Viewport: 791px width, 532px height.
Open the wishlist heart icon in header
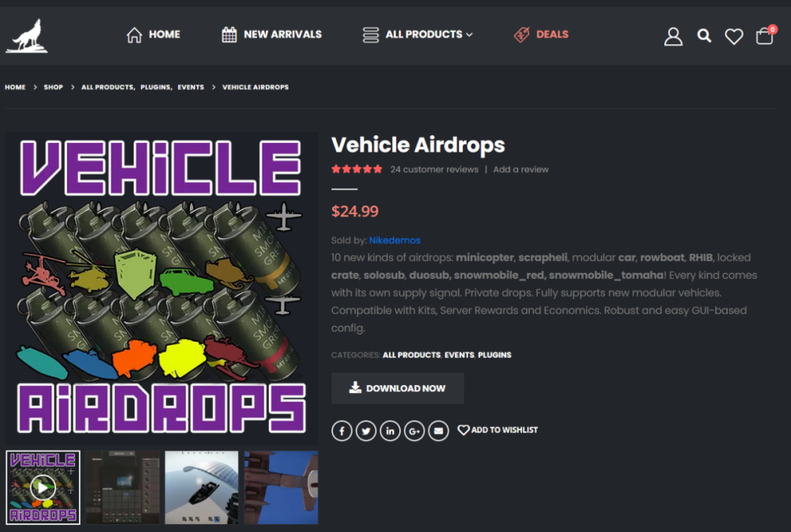point(734,36)
